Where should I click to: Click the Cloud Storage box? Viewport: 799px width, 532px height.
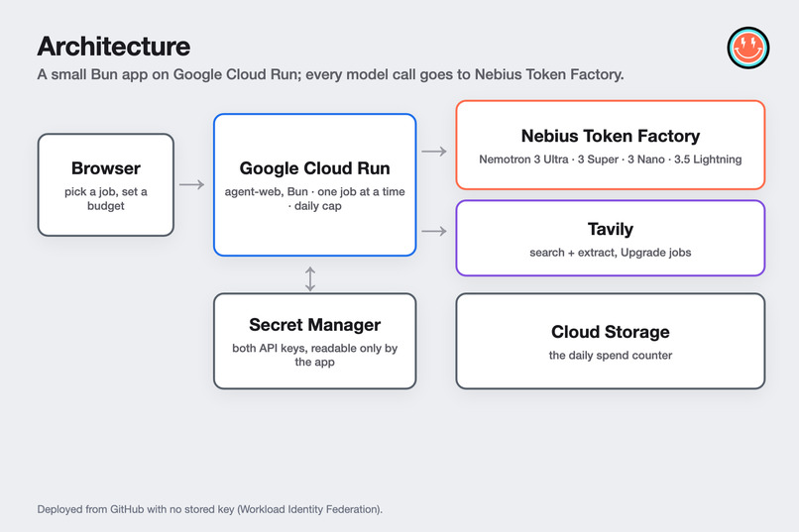click(x=611, y=341)
